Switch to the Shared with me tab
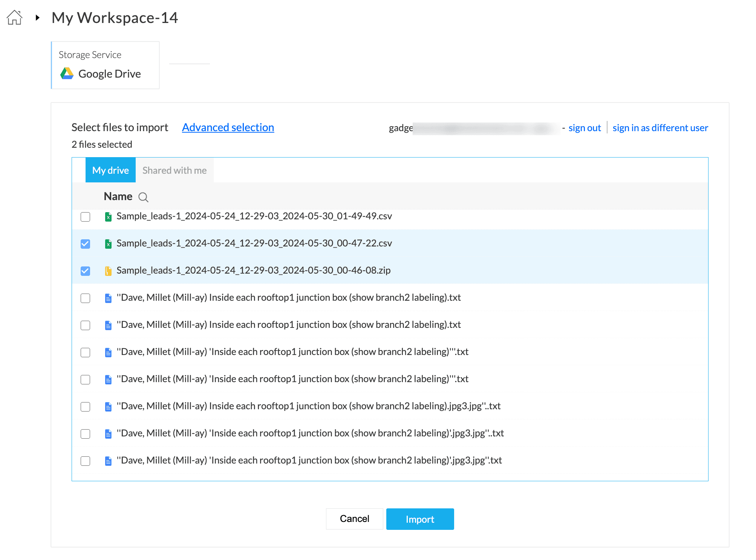 pos(174,170)
